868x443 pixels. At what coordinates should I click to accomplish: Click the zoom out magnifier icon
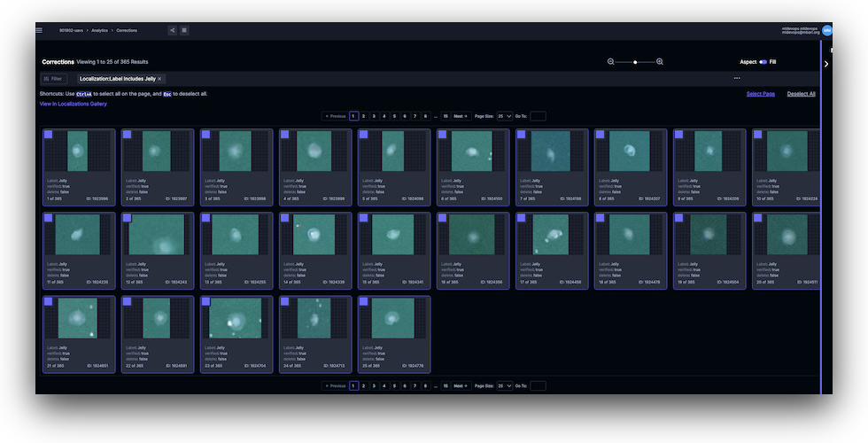pos(611,62)
